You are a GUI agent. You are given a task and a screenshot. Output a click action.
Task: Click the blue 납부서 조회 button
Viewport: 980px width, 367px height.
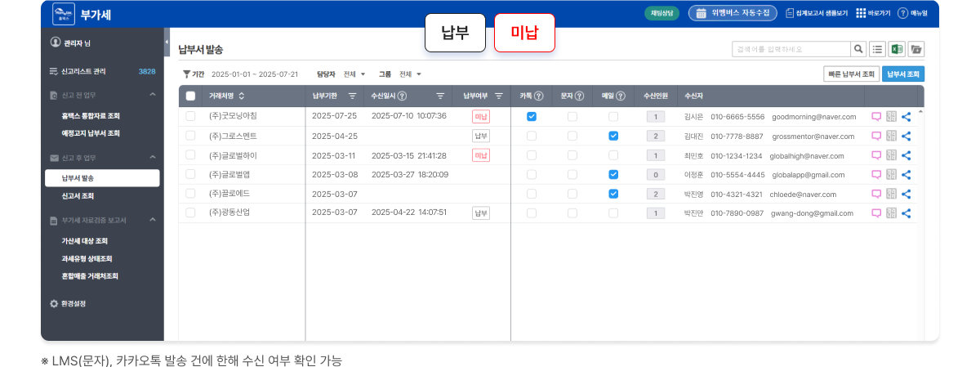coord(903,74)
